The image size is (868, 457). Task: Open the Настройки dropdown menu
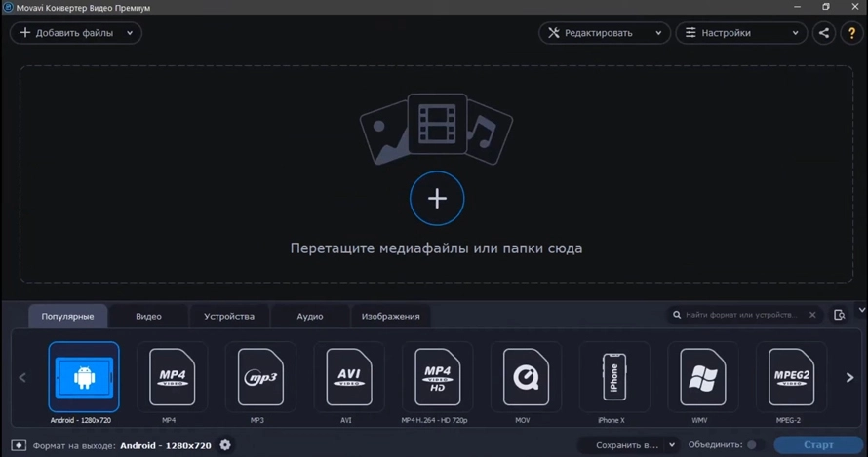point(741,33)
